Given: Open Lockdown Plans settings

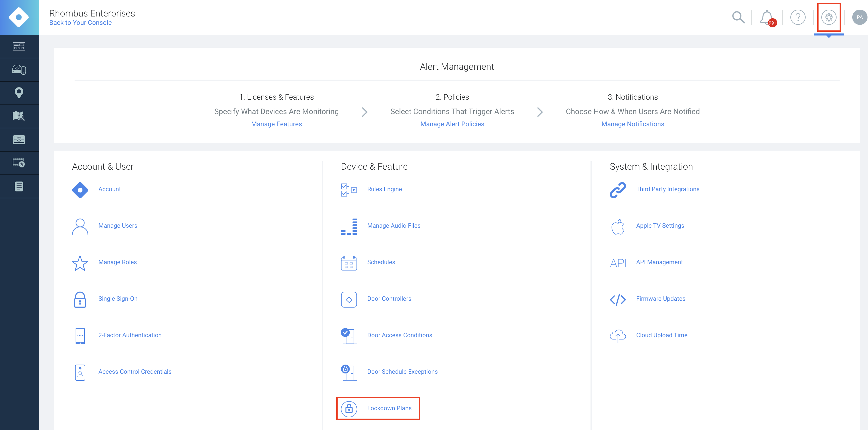Looking at the screenshot, I should pos(390,408).
